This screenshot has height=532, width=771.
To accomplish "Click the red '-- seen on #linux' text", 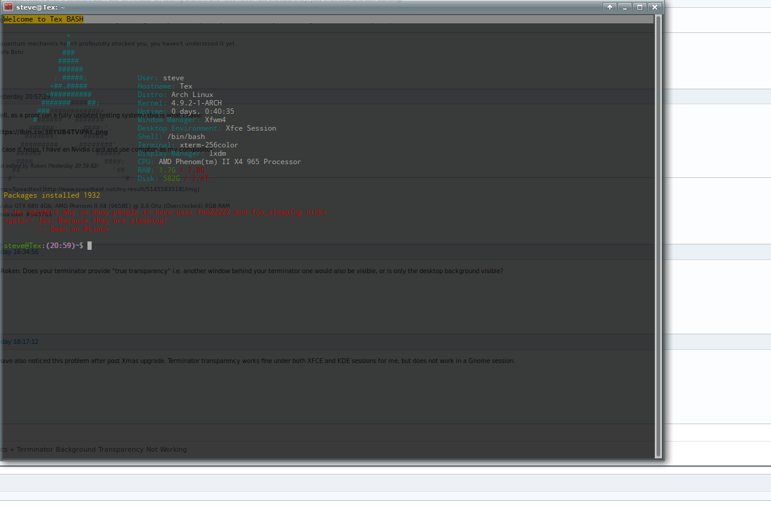I will (72, 229).
